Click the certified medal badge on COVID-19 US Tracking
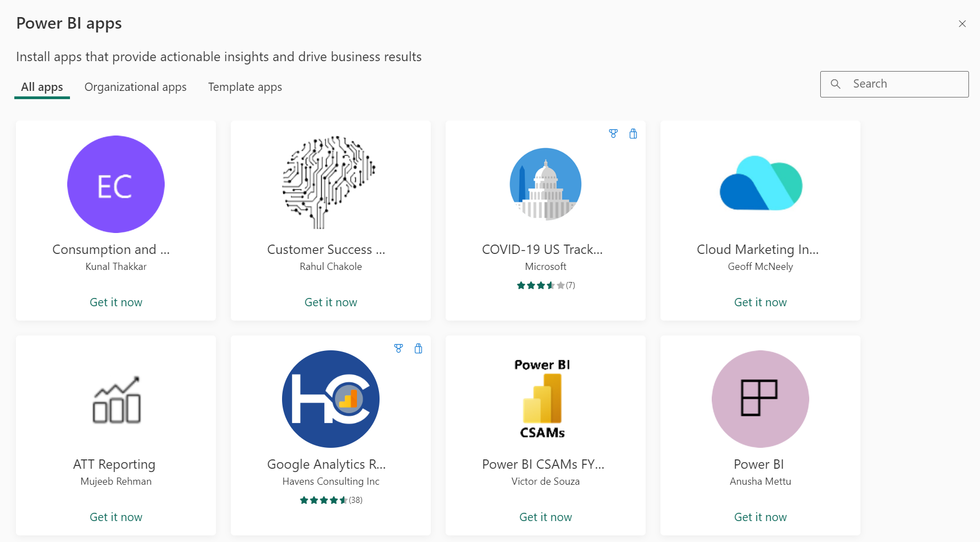980x542 pixels. [x=613, y=133]
